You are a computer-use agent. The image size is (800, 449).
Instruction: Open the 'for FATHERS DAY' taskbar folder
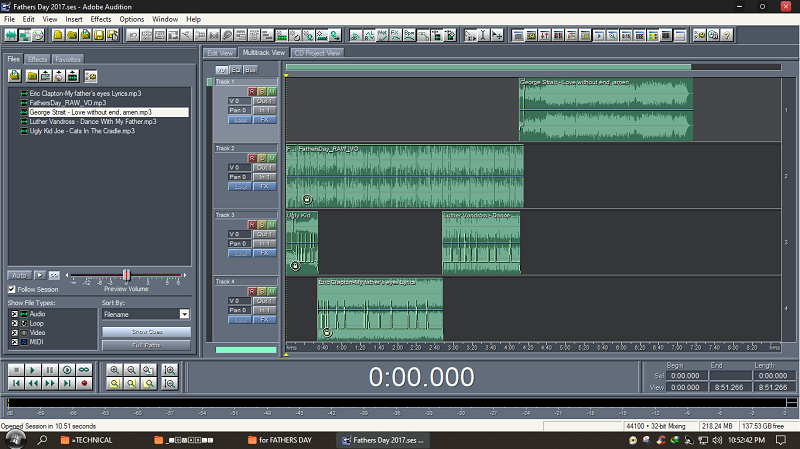pyautogui.click(x=280, y=440)
